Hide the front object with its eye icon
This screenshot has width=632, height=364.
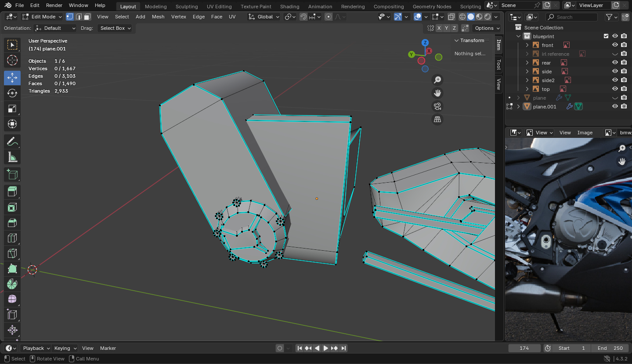tap(615, 45)
